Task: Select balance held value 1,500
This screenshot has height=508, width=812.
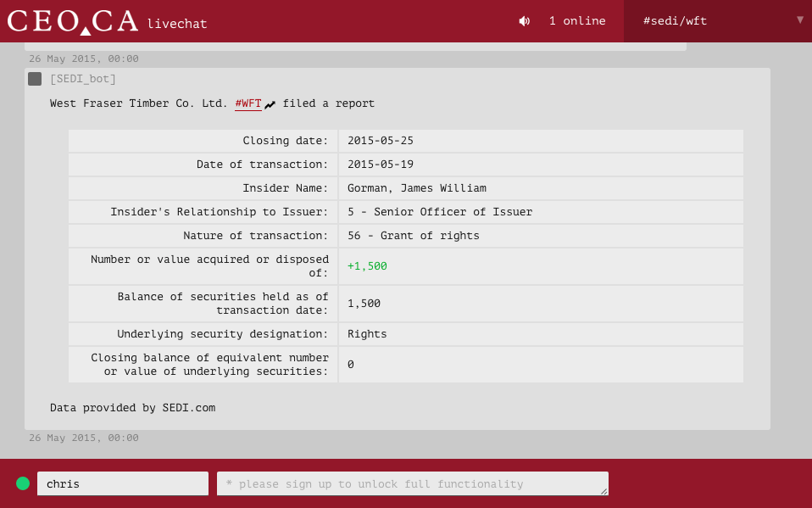Action: pos(364,304)
